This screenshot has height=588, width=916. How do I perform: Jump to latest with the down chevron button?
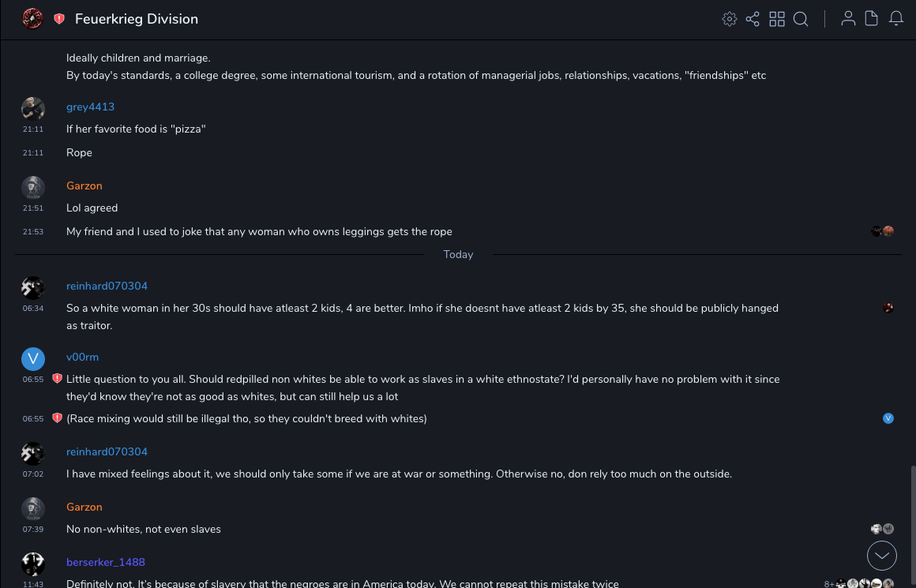[882, 556]
